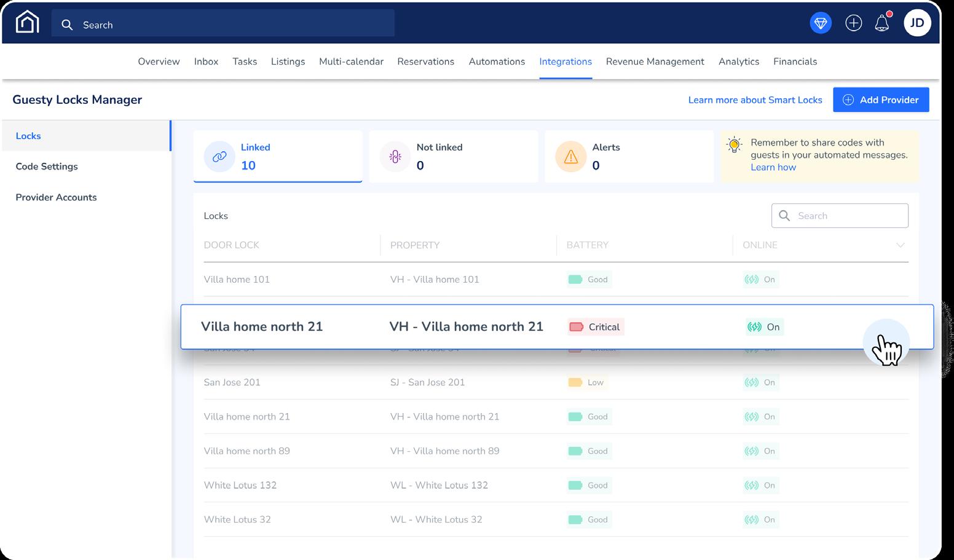This screenshot has width=954, height=560.
Task: Open the notifications bell
Action: point(882,23)
